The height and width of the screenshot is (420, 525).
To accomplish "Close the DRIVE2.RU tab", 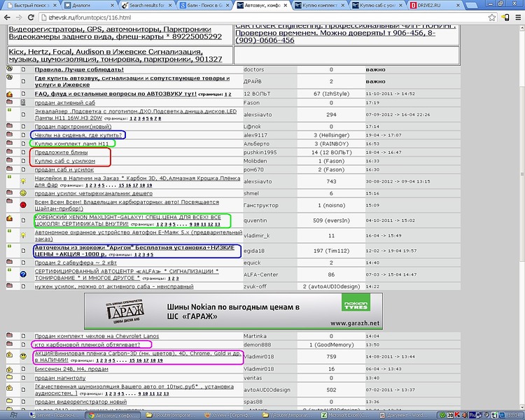I will [x=458, y=6].
